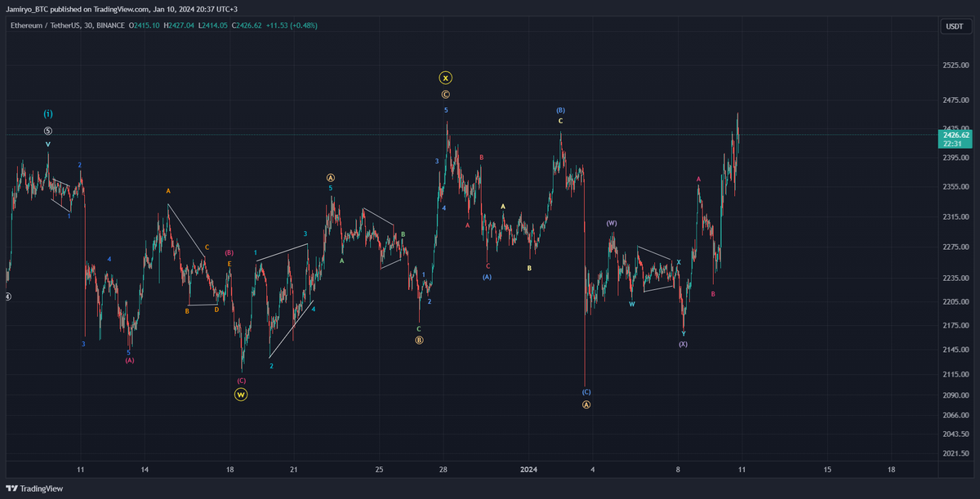Select the white circled 4 label at the left edge
The height and width of the screenshot is (499, 980).
7,296
